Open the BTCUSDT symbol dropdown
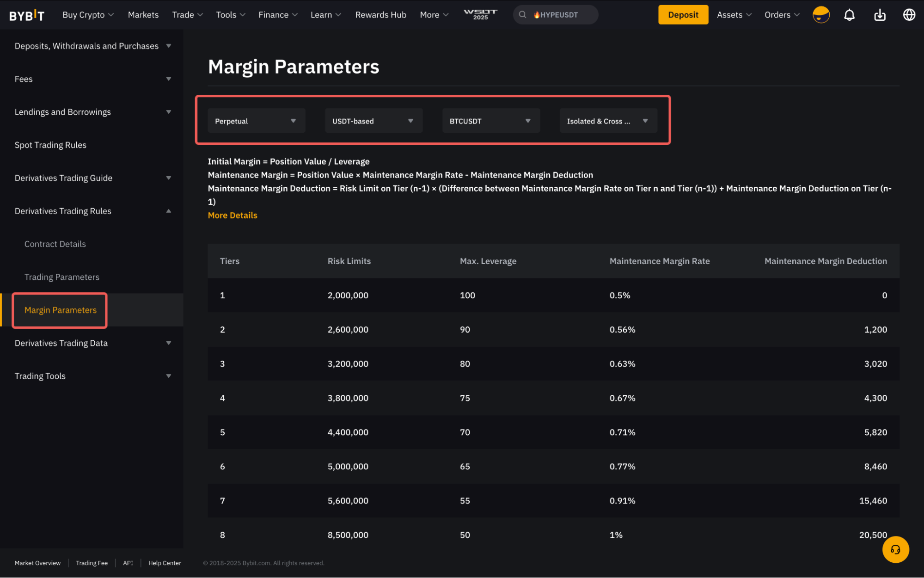Screen dimensions: 924x578 [490, 121]
